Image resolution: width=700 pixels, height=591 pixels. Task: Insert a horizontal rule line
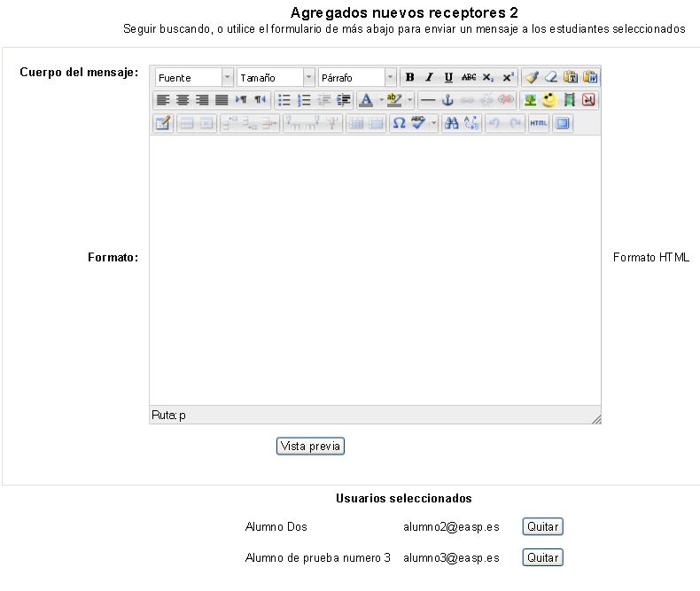[428, 100]
